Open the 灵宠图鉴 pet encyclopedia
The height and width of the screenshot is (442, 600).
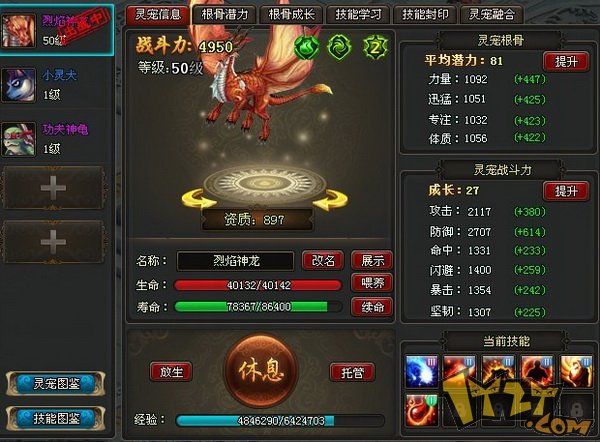coord(56,383)
